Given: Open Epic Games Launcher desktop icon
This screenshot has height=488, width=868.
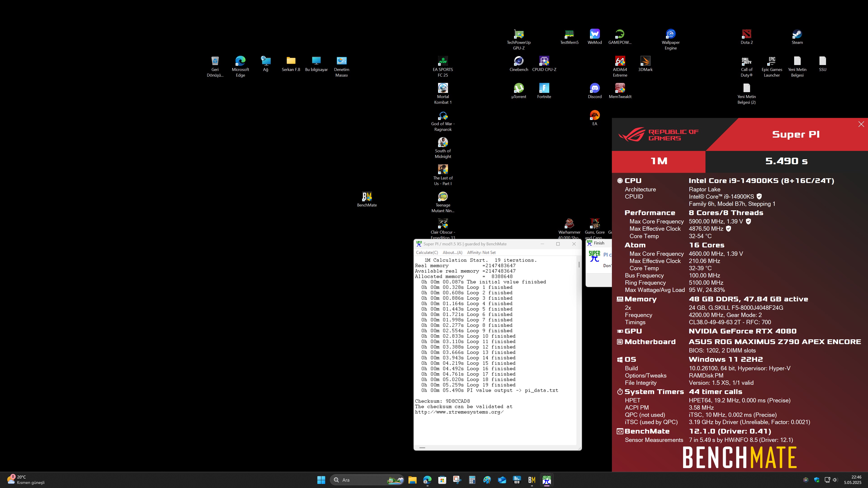Looking at the screenshot, I should click(772, 67).
